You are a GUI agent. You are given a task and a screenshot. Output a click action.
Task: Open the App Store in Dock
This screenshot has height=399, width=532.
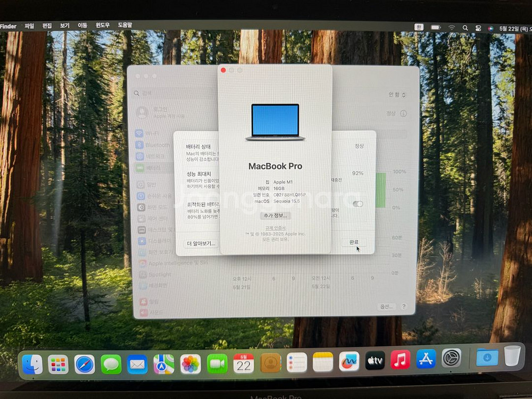pos(426,359)
